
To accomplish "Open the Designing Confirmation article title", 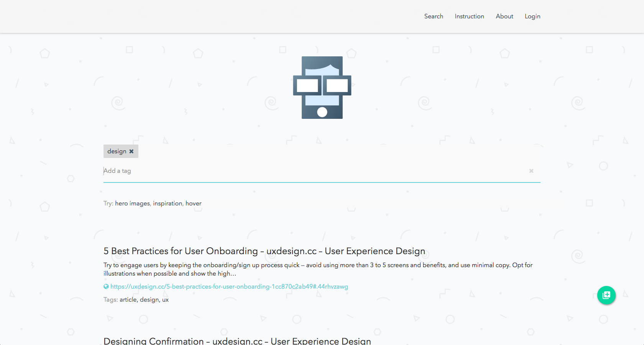I will coord(237,341).
